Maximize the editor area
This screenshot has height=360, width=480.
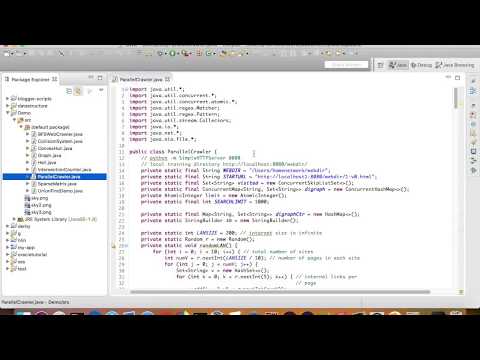click(x=458, y=78)
